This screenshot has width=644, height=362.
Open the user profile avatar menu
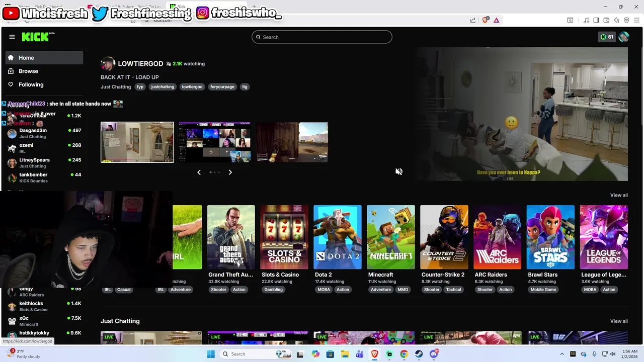[x=624, y=37]
